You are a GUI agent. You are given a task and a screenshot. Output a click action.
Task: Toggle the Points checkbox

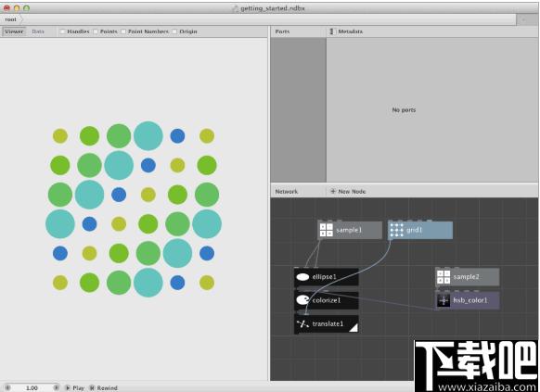click(x=96, y=32)
